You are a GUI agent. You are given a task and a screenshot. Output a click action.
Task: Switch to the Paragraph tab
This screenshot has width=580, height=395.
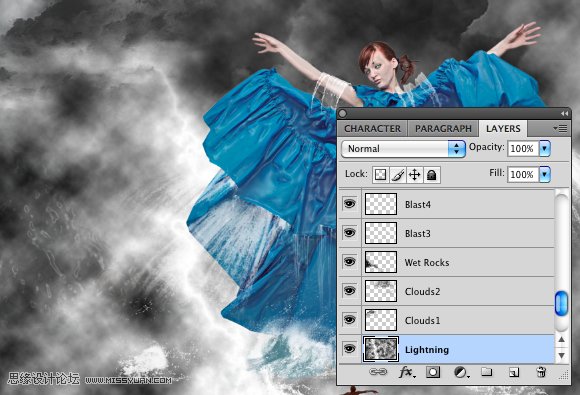pyautogui.click(x=443, y=129)
